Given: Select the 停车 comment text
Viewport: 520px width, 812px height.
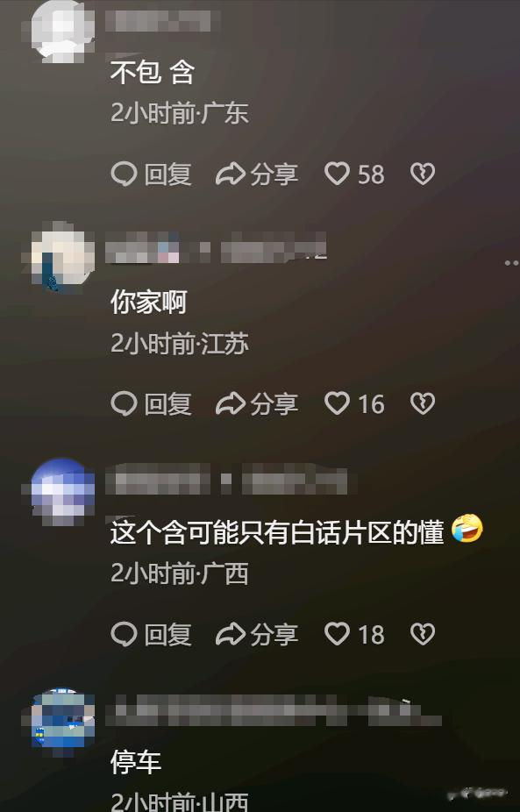Looking at the screenshot, I should [x=136, y=762].
